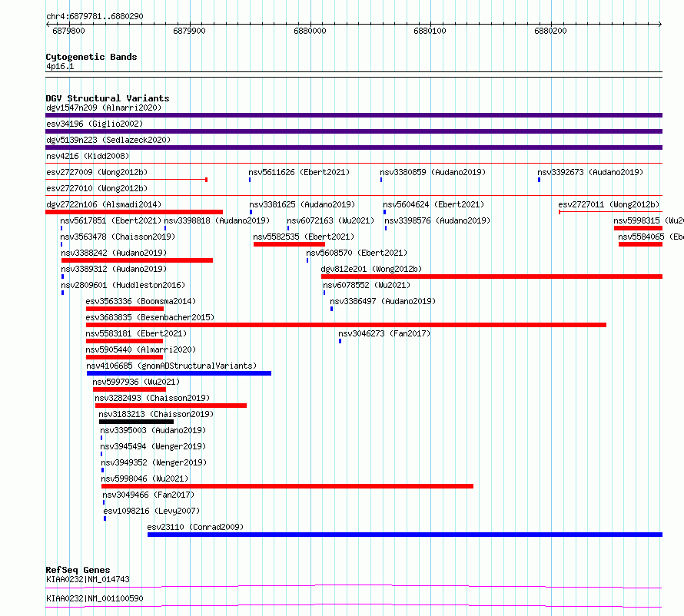Click the RefSeq Genes track title
684x616 pixels.
(x=78, y=570)
